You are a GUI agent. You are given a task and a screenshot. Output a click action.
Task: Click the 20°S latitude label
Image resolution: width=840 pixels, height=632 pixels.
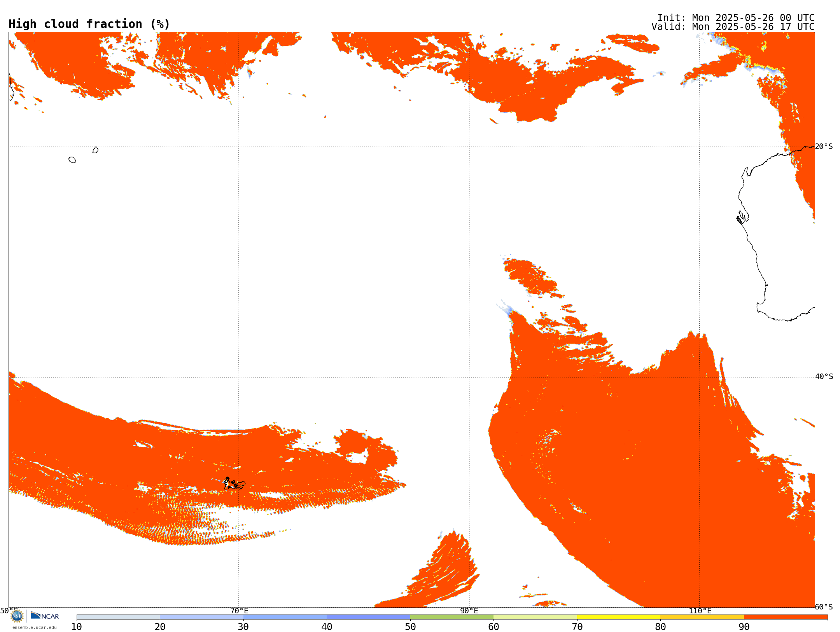(x=824, y=147)
